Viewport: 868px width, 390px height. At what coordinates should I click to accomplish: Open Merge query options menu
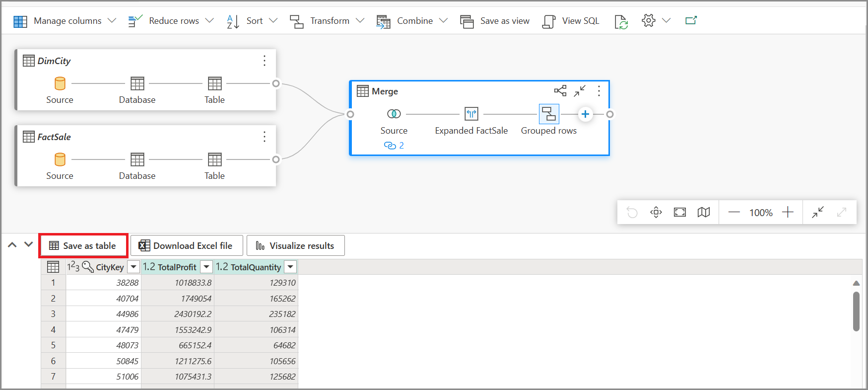tap(599, 91)
